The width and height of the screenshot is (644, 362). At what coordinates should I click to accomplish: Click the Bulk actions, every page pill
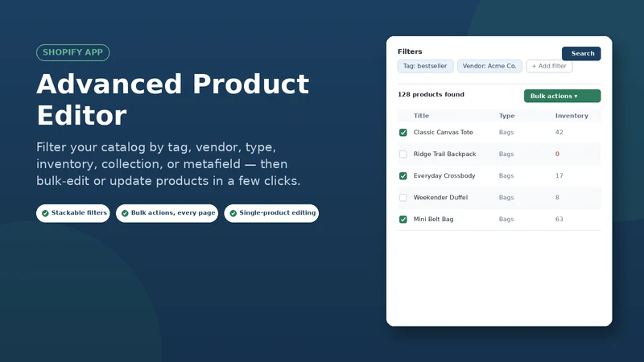tap(167, 213)
